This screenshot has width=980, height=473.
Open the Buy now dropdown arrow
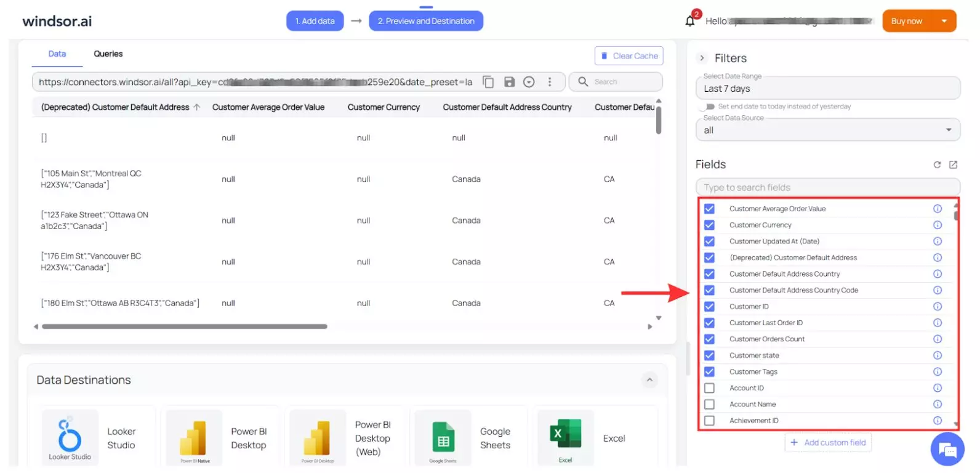944,21
